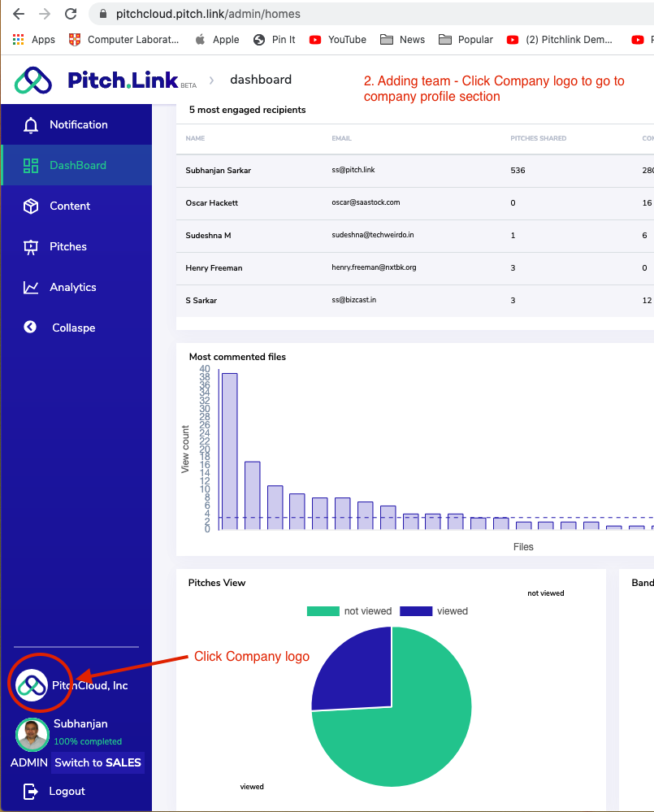Open Notification in sidebar
This screenshot has height=812, width=654.
point(79,125)
